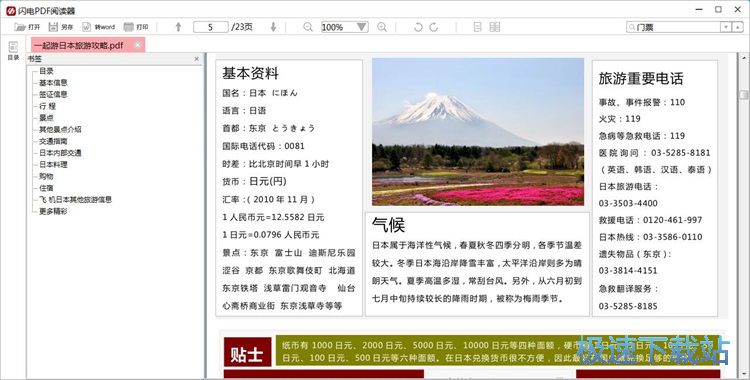Find next search result down arrow
Image resolution: width=750 pixels, height=380 pixels.
[x=726, y=27]
